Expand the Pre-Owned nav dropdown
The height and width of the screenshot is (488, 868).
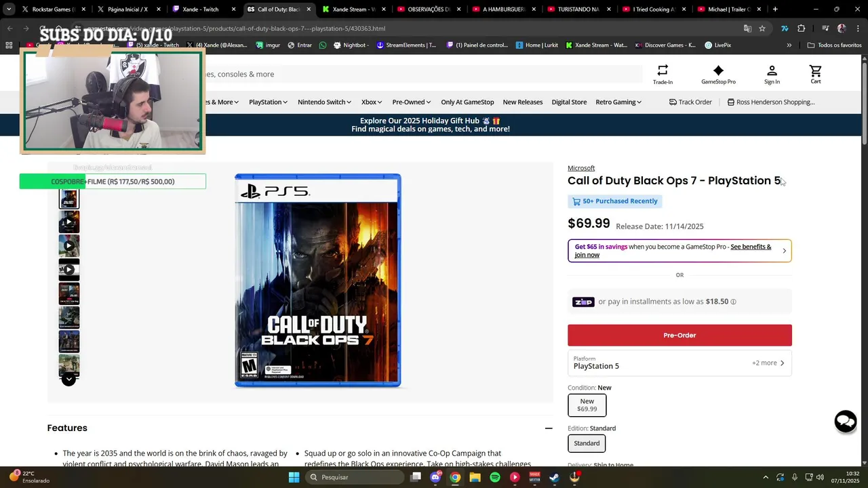click(412, 102)
